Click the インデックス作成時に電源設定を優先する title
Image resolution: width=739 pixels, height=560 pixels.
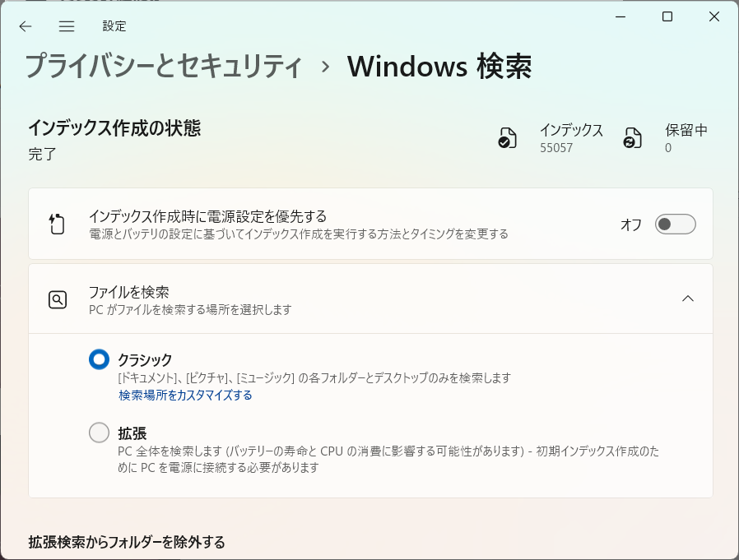pos(208,216)
